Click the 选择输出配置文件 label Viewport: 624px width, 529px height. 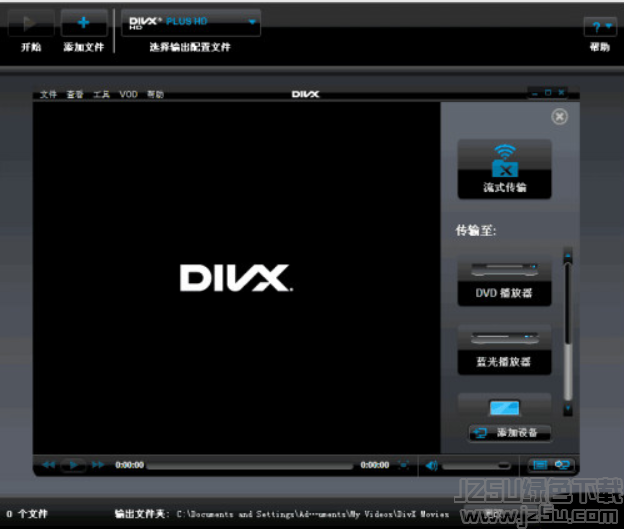(x=190, y=47)
